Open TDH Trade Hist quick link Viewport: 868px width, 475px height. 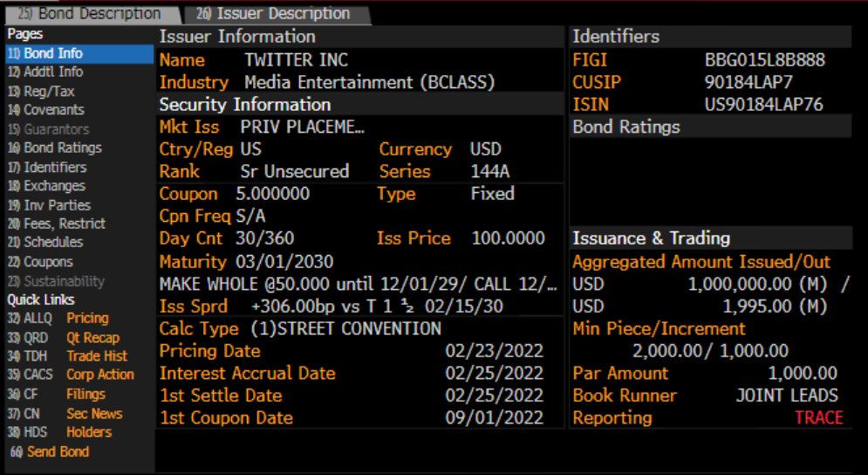click(x=67, y=356)
